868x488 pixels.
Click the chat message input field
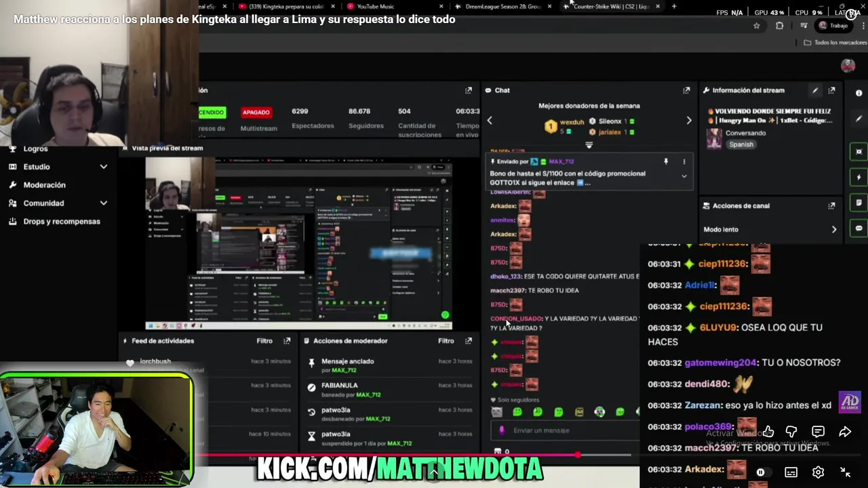[x=565, y=430]
